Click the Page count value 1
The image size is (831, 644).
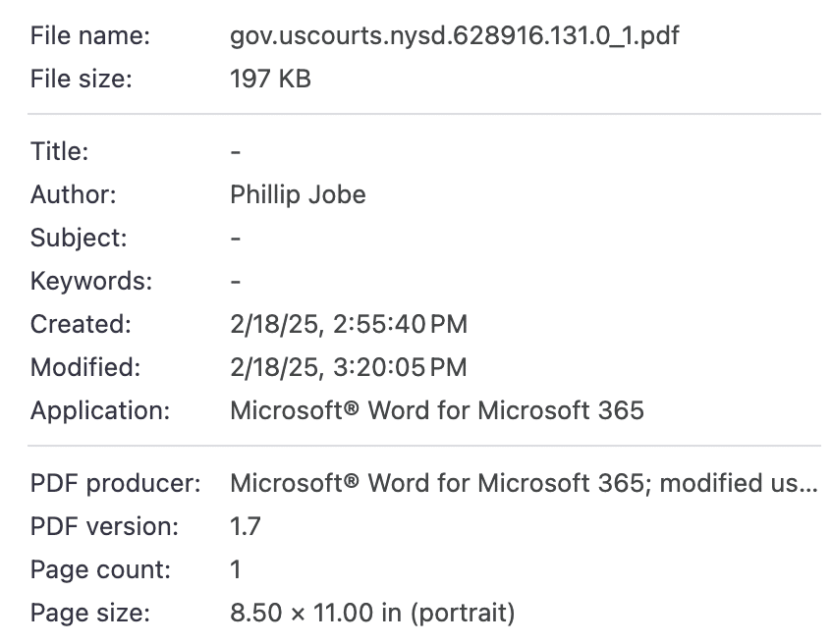(236, 569)
